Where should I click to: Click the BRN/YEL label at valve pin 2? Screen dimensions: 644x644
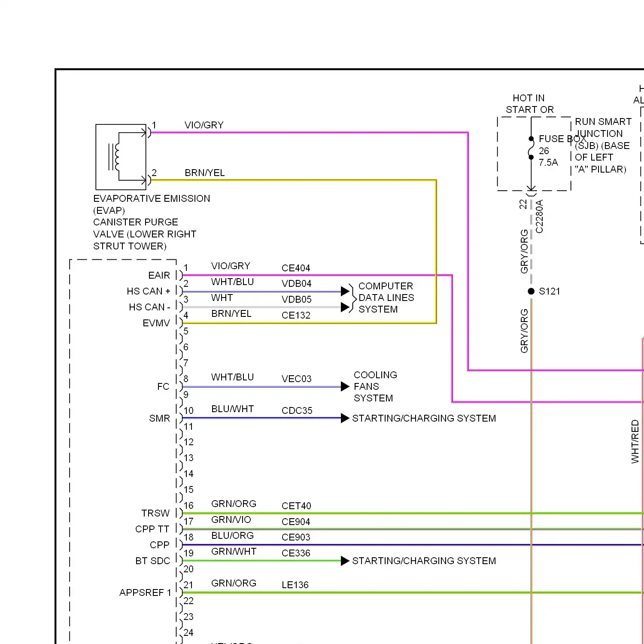(x=205, y=173)
